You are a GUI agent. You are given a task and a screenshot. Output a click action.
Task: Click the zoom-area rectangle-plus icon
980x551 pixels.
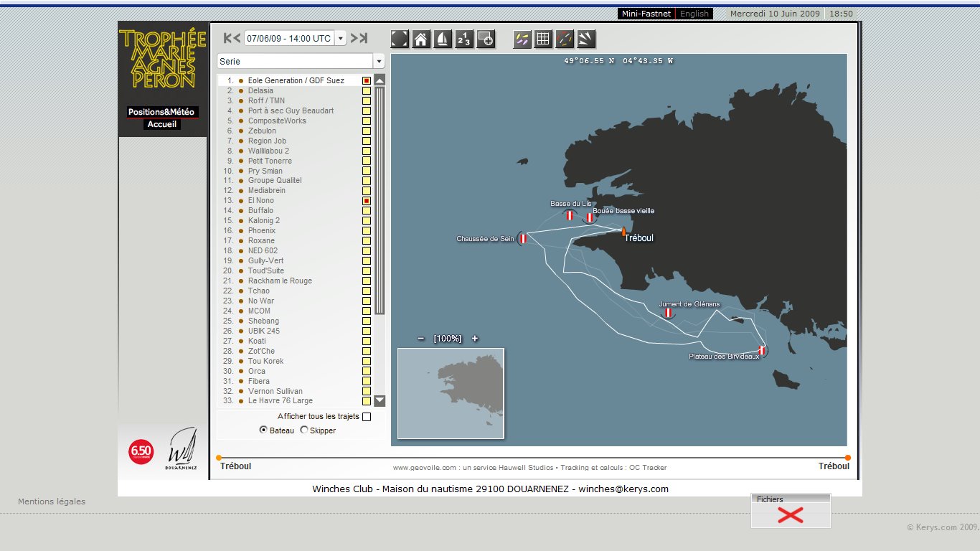coord(486,39)
